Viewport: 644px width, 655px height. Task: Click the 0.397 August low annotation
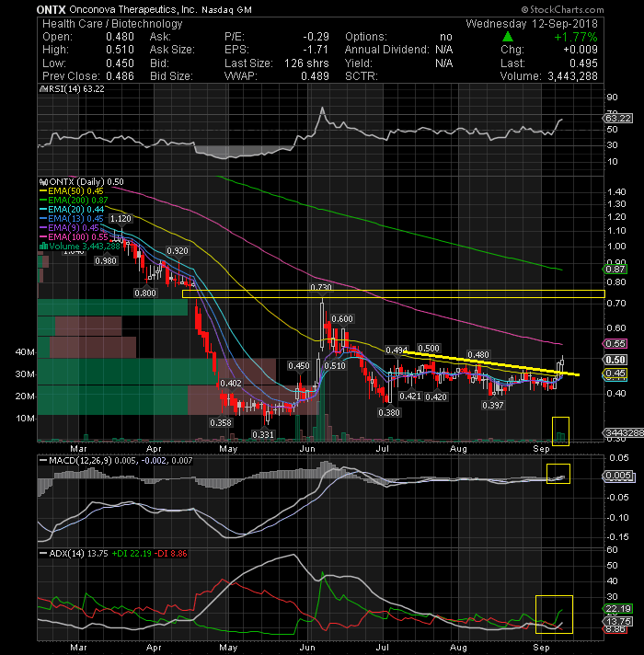tap(493, 405)
